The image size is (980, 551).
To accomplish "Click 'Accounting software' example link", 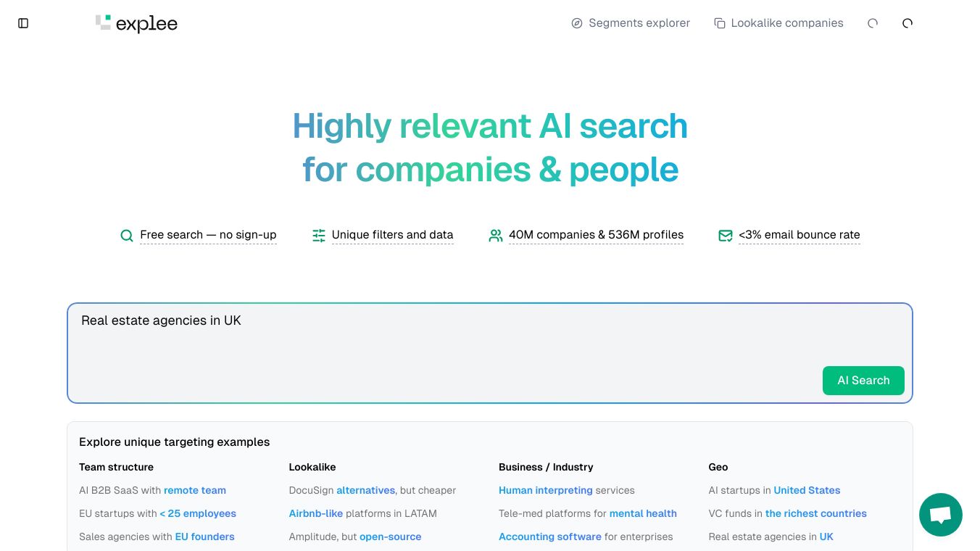I will (549, 536).
